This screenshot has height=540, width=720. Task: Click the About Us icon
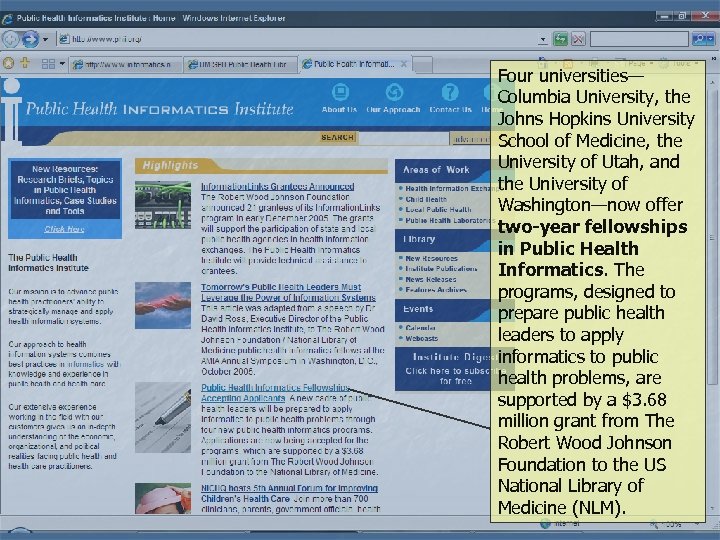tap(340, 92)
